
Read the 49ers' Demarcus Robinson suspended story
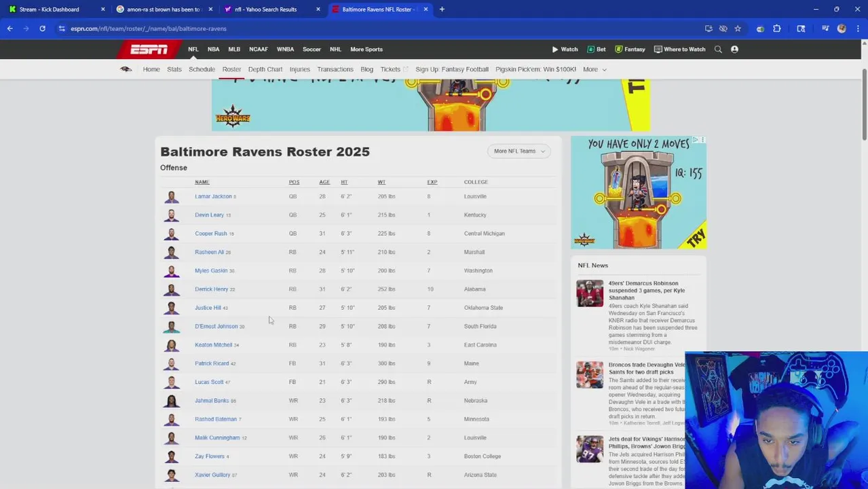[646, 290]
